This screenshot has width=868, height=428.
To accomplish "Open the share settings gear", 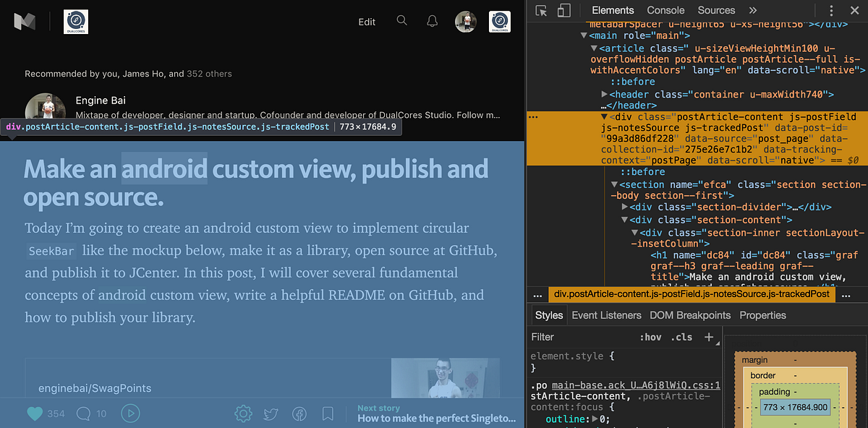I will point(243,414).
